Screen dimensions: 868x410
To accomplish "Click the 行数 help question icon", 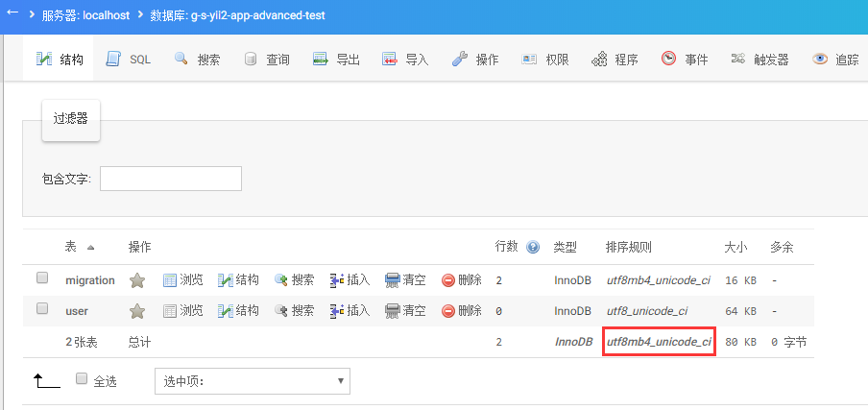I will [x=533, y=248].
